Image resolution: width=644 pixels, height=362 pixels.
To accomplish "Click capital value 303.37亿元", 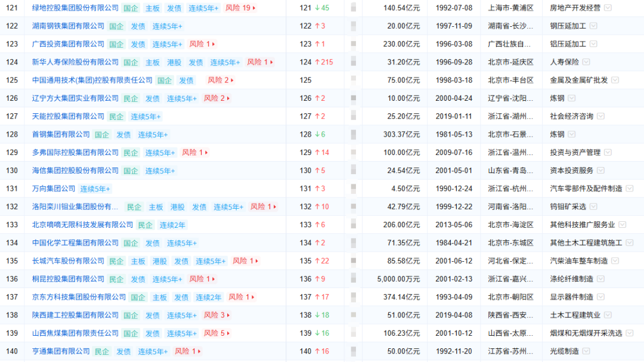I will [x=402, y=134].
